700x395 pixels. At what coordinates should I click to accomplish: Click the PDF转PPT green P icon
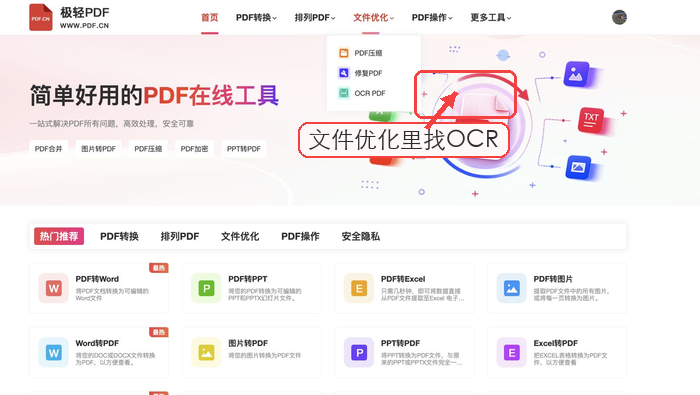[206, 288]
